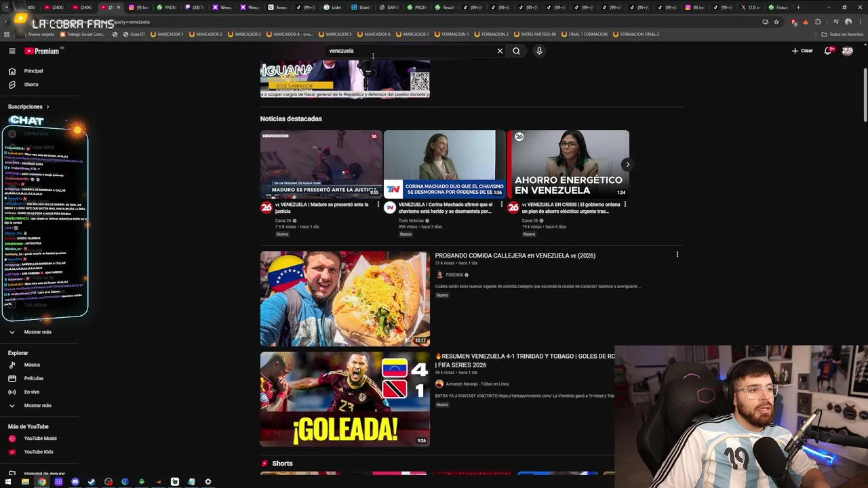The height and width of the screenshot is (488, 868).
Task: Open a new browser tab with plus
Action: pyautogui.click(x=798, y=7)
